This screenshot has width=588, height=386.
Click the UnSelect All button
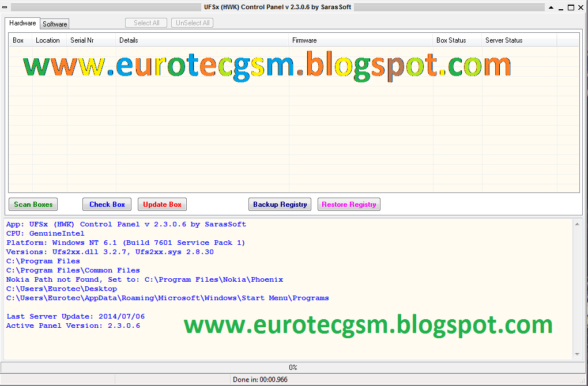point(193,23)
